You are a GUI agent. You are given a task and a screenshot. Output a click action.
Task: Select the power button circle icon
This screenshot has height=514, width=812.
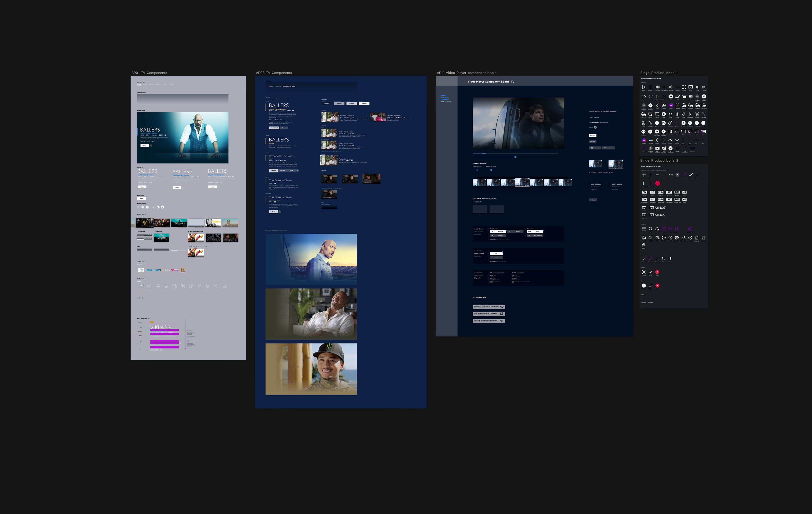click(664, 123)
